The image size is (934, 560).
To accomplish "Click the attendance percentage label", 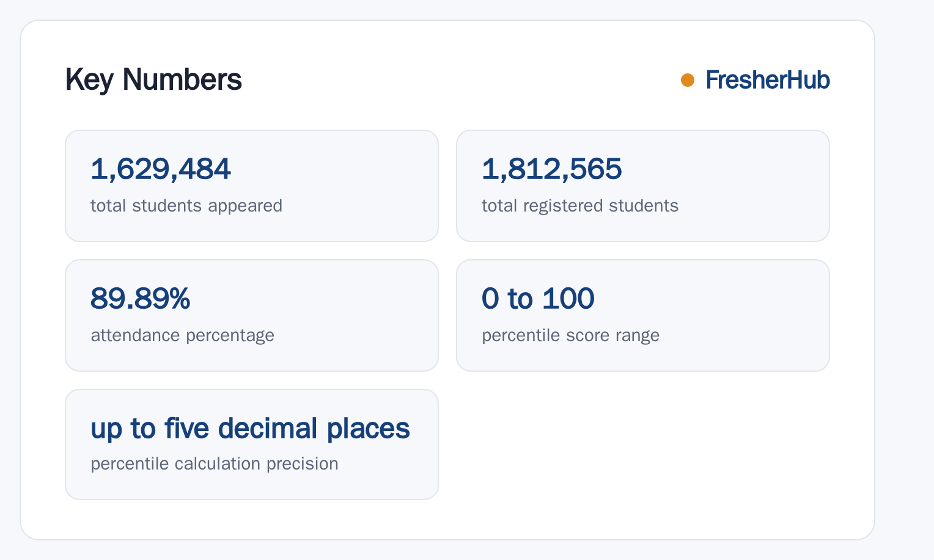I will (x=182, y=335).
